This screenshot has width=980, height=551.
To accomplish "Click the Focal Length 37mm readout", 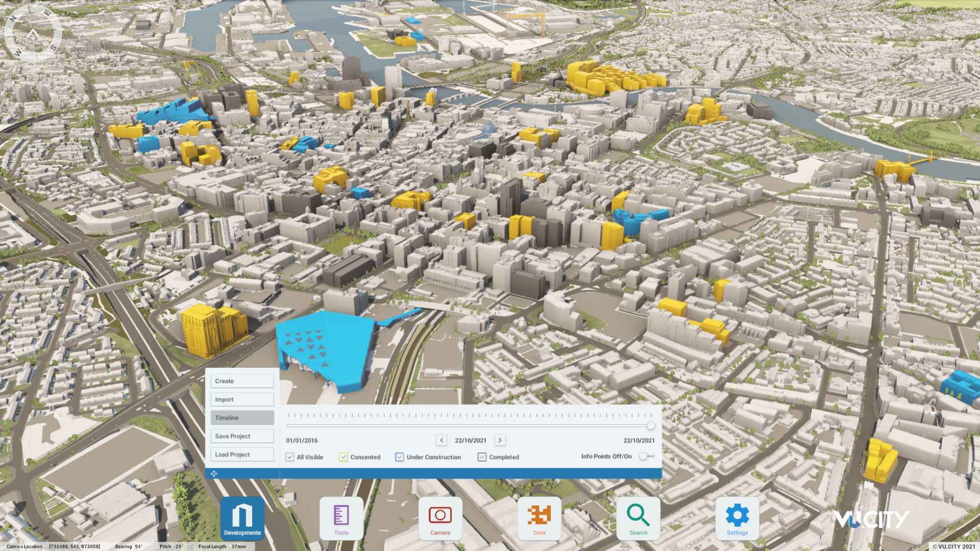I will 222,546.
